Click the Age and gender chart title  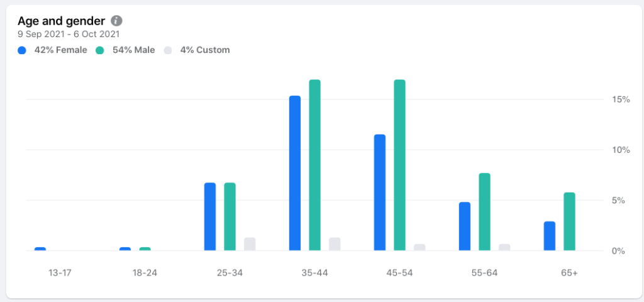(61, 21)
